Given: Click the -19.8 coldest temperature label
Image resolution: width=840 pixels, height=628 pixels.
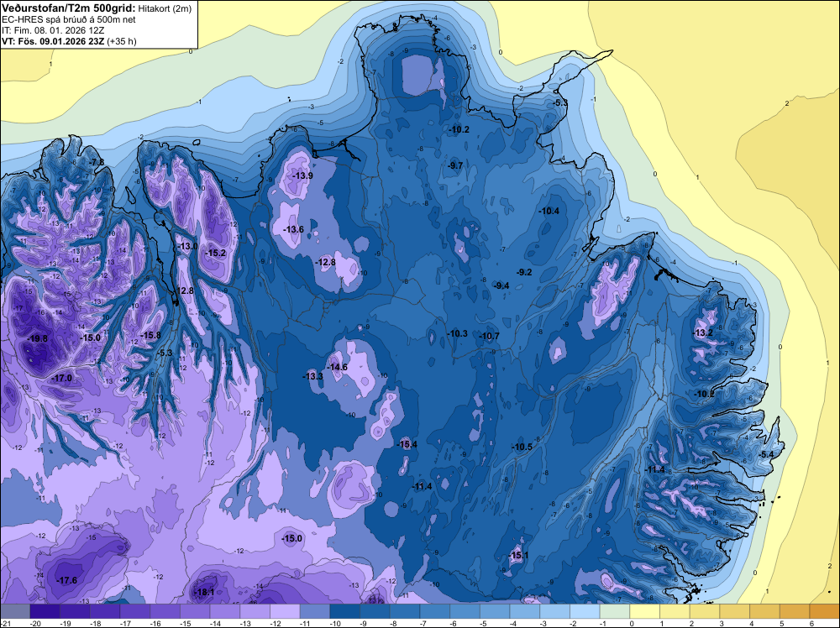Looking at the screenshot, I should click(37, 338).
